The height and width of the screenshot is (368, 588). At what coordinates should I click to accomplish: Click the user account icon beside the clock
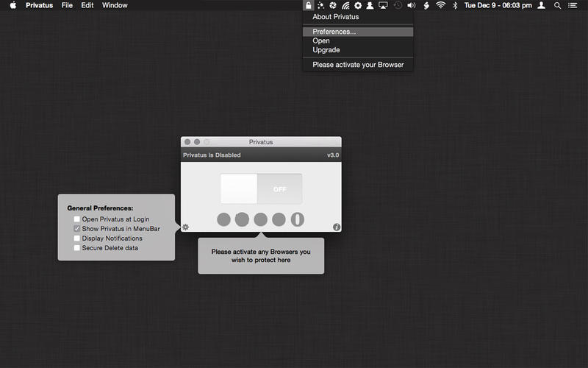(541, 5)
